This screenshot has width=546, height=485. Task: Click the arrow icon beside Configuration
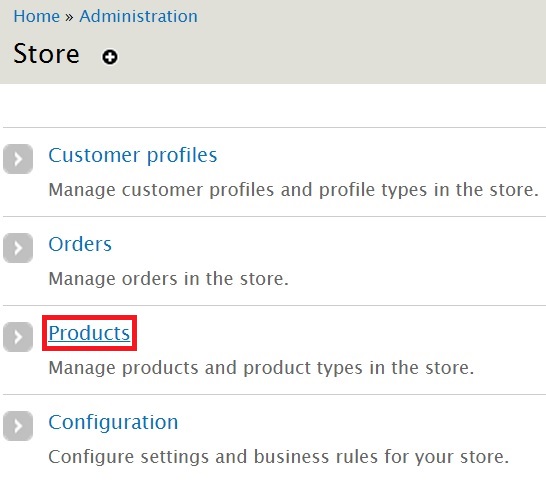tap(18, 426)
